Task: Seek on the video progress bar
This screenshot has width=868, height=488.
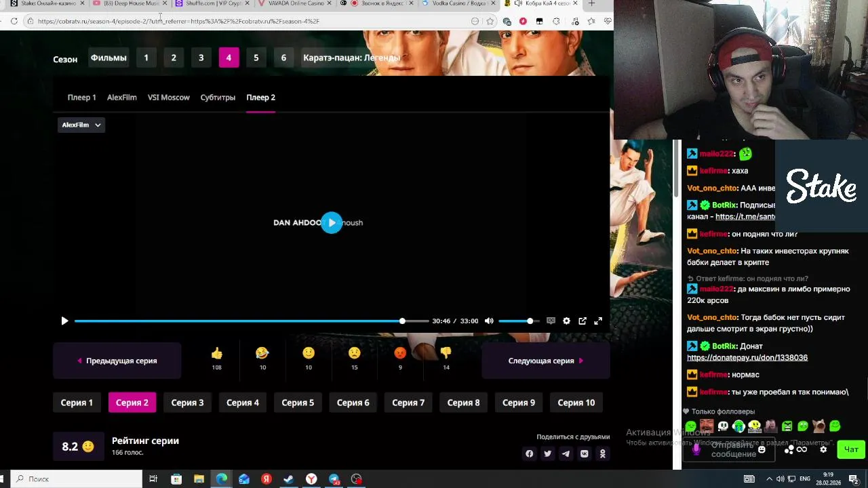Action: point(251,321)
